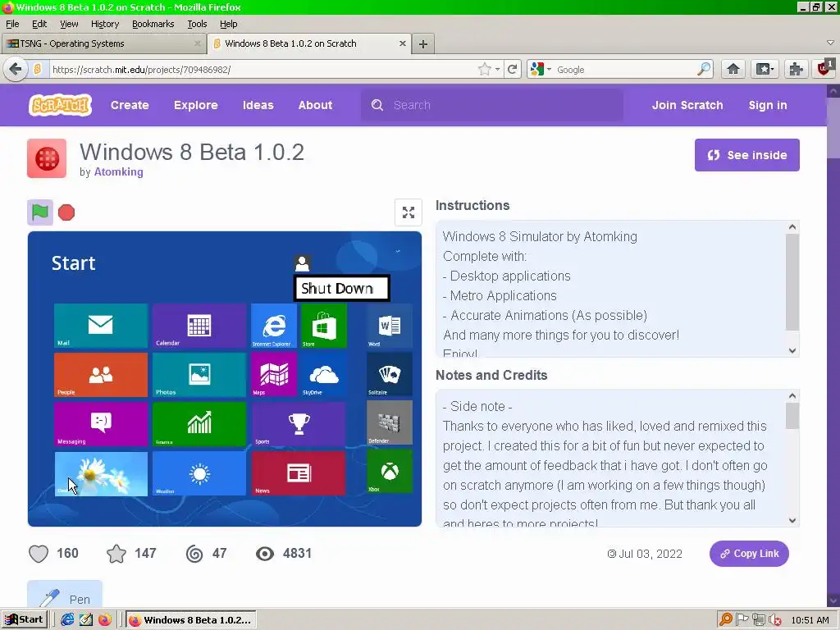The image size is (840, 630).
Task: Click the Firefox Home button
Action: 733,69
